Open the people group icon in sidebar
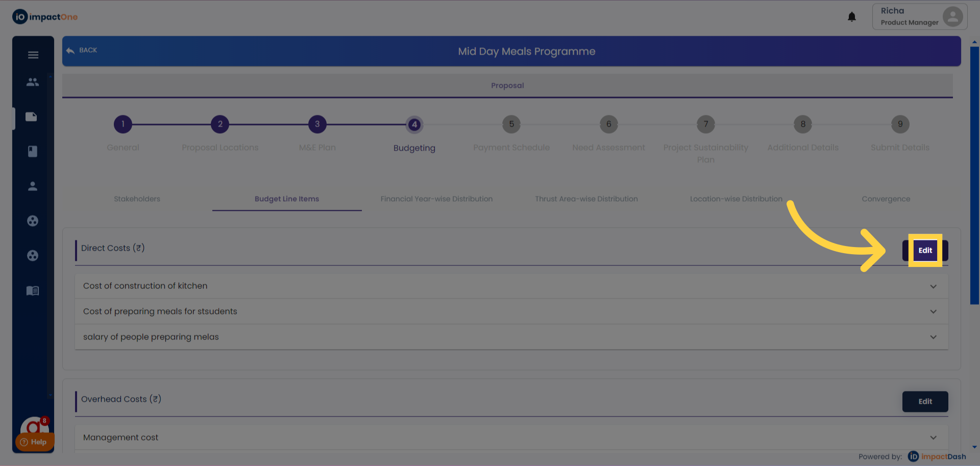The width and height of the screenshot is (980, 466). tap(33, 82)
